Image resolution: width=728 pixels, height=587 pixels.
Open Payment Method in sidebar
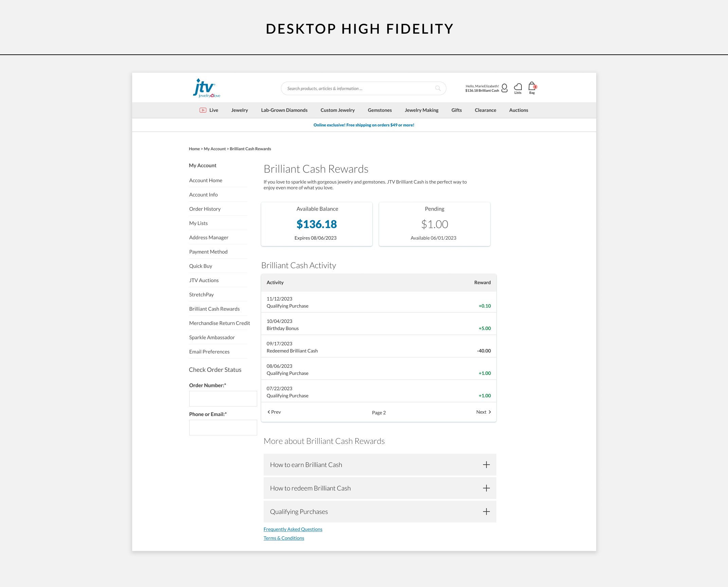[208, 252]
